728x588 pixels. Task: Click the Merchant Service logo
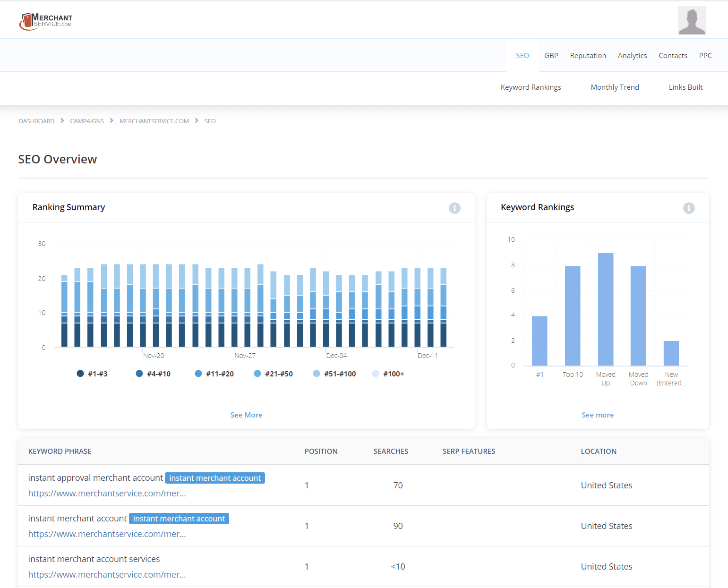46,21
